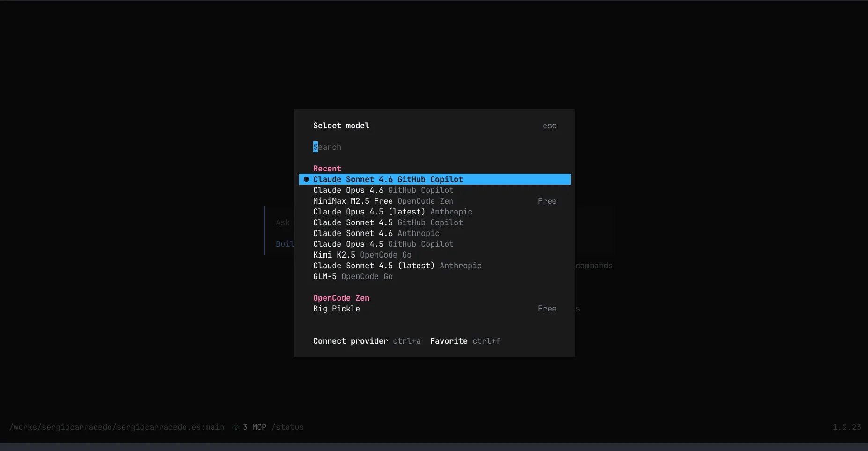Viewport: 868px width, 451px height.
Task: Close dialog using esc label
Action: pyautogui.click(x=549, y=126)
